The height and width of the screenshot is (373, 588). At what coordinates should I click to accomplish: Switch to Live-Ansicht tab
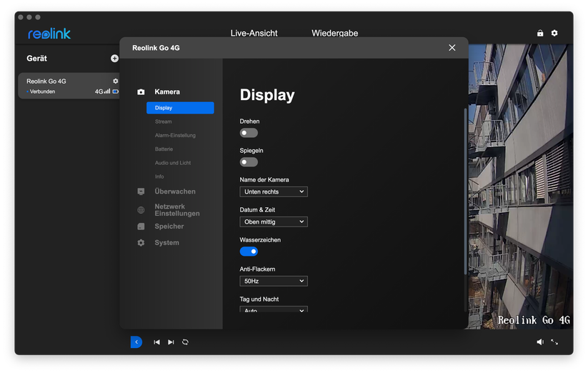point(254,33)
